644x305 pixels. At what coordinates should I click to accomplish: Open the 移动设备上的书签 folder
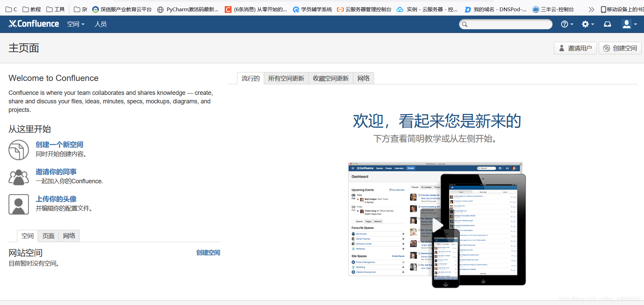622,10
